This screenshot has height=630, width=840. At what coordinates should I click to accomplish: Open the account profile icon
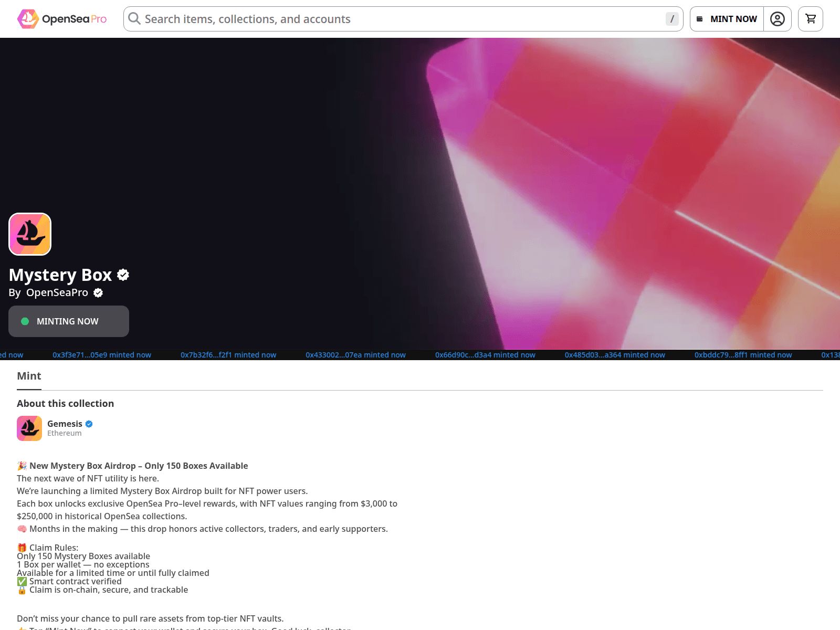click(x=778, y=19)
